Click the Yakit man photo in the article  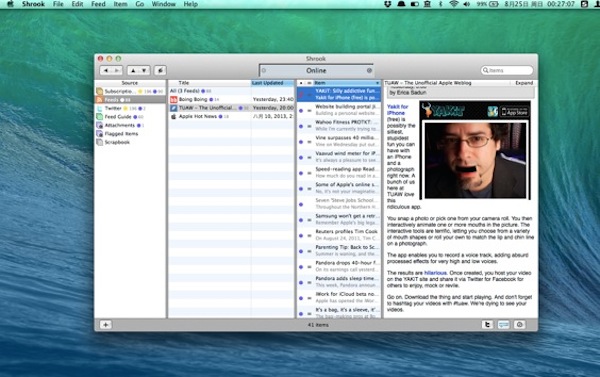click(x=475, y=160)
